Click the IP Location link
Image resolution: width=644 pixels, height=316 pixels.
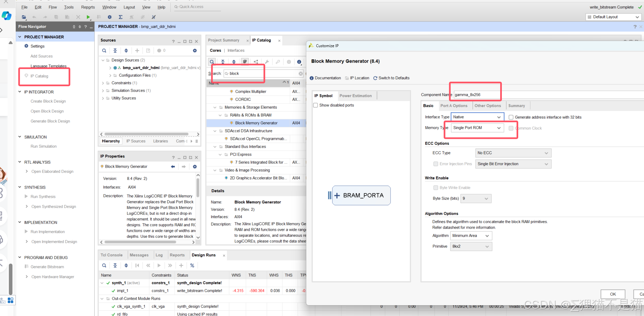357,78
